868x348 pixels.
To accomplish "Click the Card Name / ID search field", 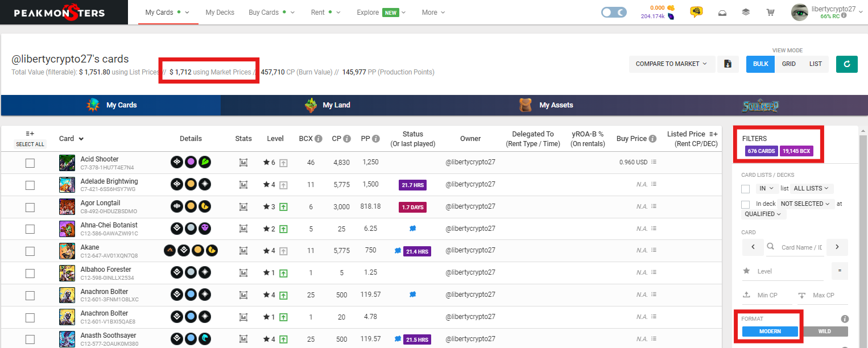I will click(802, 247).
